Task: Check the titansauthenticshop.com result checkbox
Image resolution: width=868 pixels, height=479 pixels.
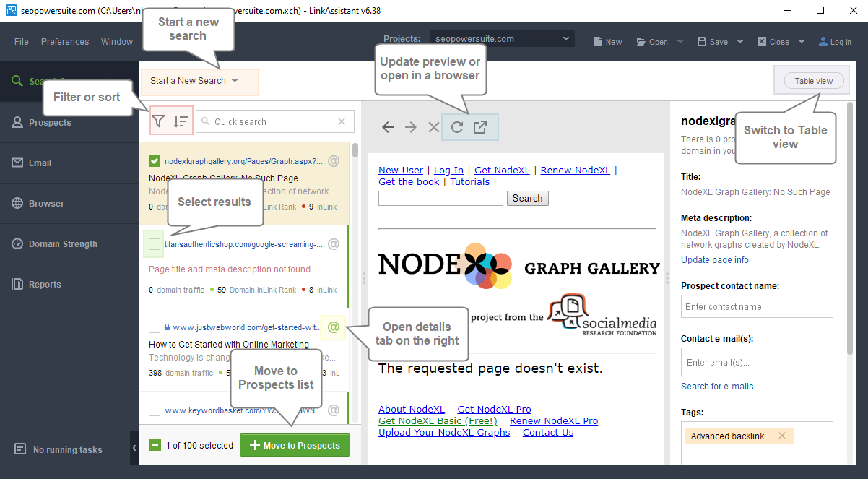Action: coord(155,245)
